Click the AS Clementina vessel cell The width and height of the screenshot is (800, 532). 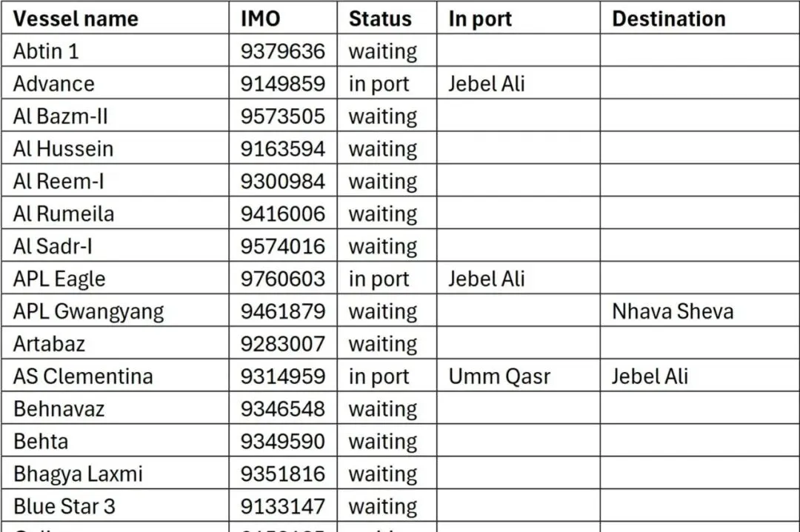(x=83, y=376)
